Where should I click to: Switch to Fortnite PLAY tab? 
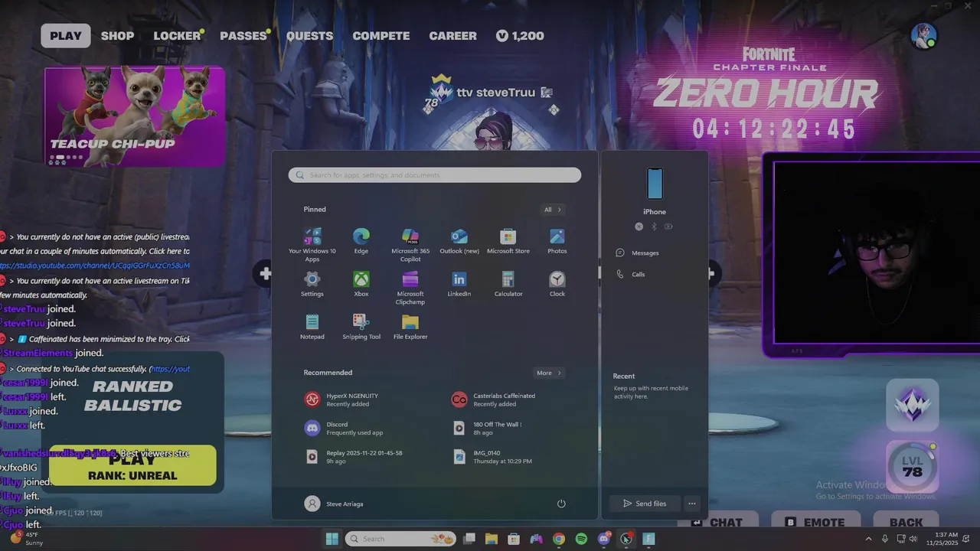pyautogui.click(x=66, y=36)
